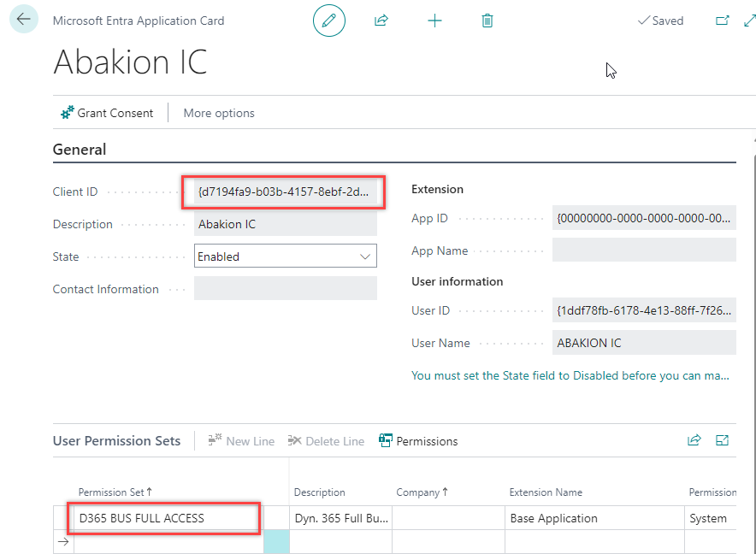
Task: Create a new record with plus icon
Action: [434, 21]
